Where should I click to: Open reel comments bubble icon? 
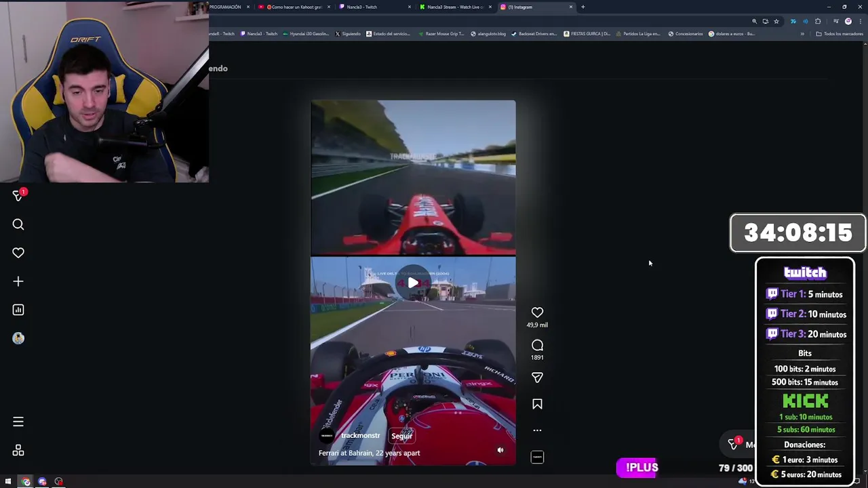(x=537, y=345)
